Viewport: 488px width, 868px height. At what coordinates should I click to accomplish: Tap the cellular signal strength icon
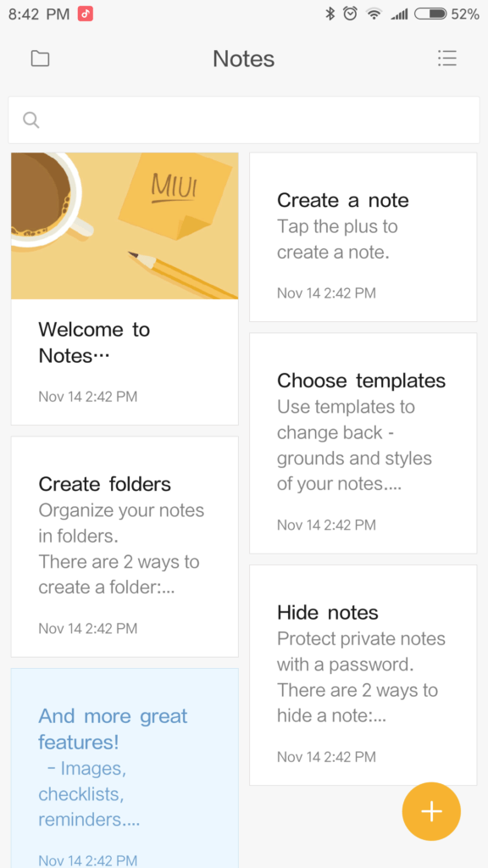point(400,14)
